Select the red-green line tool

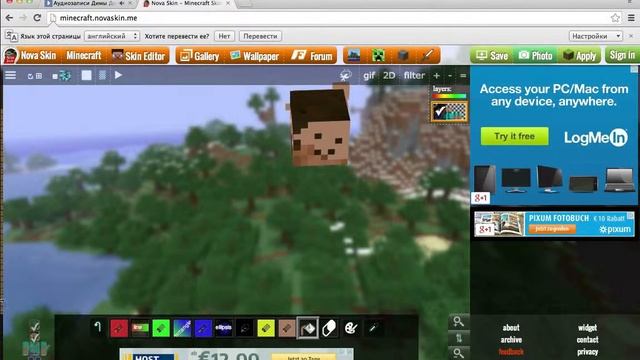(x=140, y=328)
